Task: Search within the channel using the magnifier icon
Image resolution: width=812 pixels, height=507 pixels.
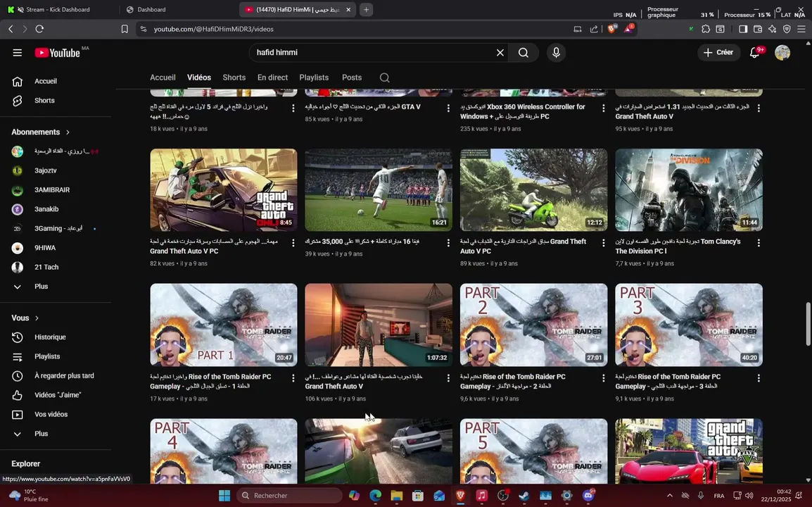Action: coord(384,77)
